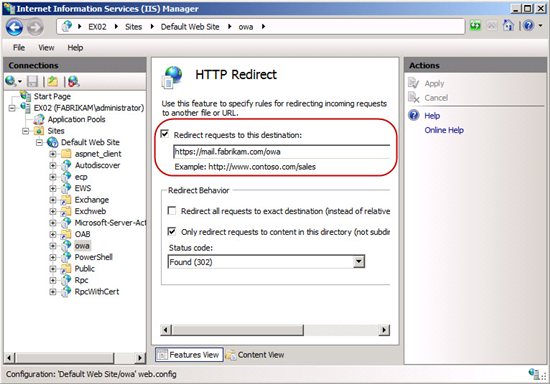Click the redirect destination URL field
Viewport: 550px width, 384px height.
(282, 151)
